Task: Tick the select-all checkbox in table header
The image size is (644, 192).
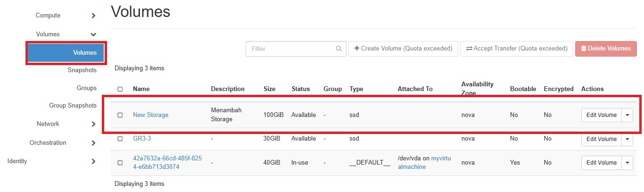Action: [x=120, y=89]
